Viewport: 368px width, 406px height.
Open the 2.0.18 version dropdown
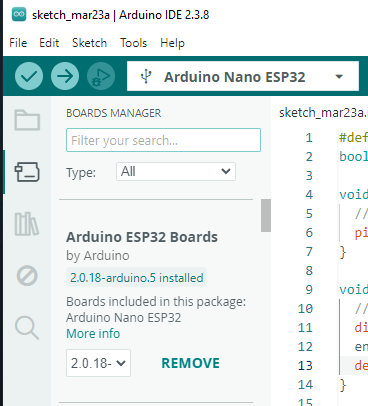click(x=98, y=363)
